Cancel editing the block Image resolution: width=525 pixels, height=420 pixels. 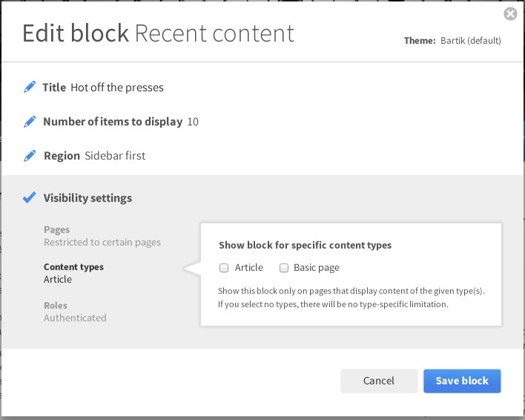click(x=378, y=381)
